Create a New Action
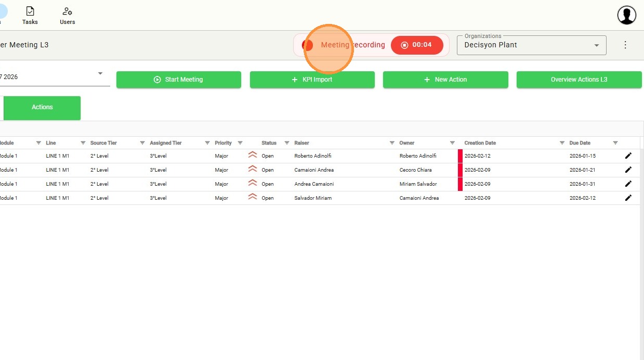 pos(445,80)
